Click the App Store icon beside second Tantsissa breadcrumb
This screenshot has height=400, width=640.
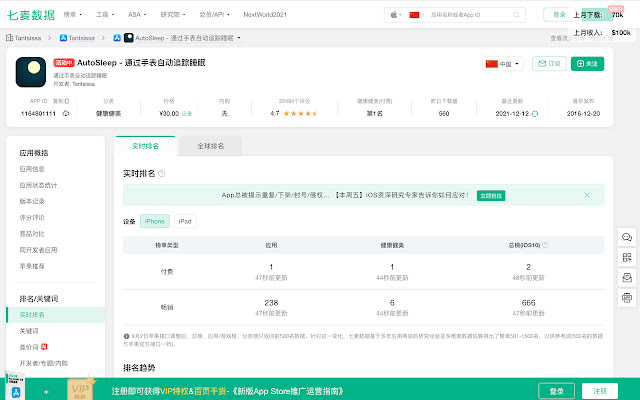[x=63, y=38]
